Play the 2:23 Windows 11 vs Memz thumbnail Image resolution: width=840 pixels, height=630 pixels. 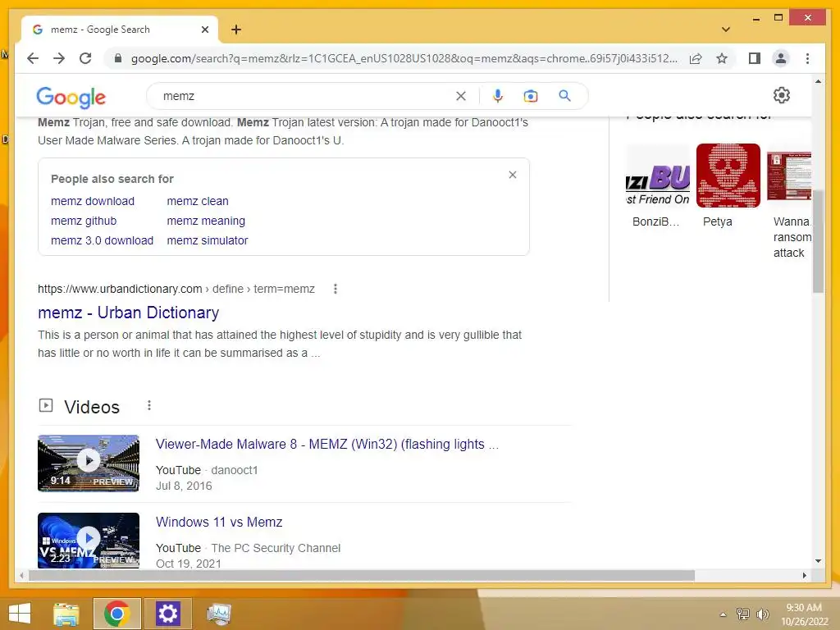tap(89, 540)
